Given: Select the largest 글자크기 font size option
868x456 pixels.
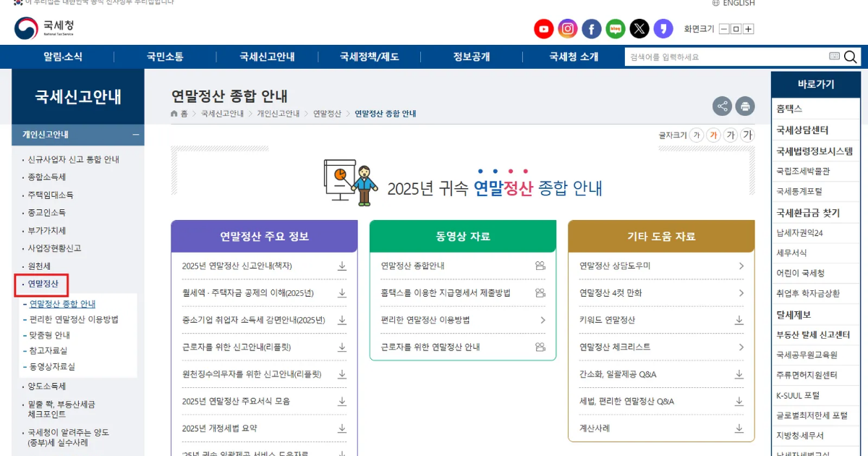Looking at the screenshot, I should point(747,135).
